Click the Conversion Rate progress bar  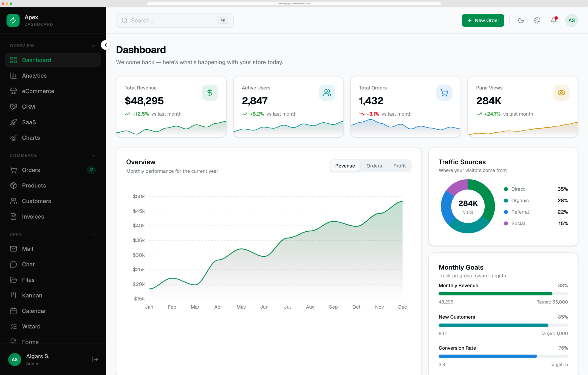pos(503,356)
